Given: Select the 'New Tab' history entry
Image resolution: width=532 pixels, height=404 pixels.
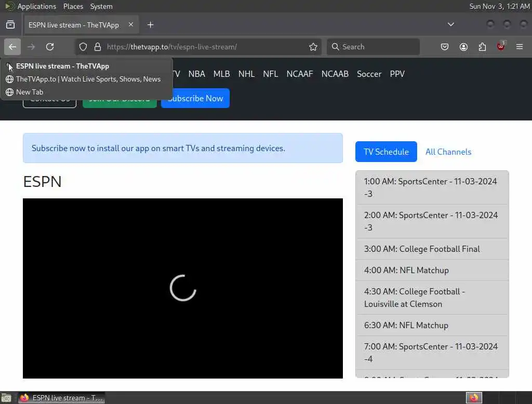Looking at the screenshot, I should tap(87, 92).
